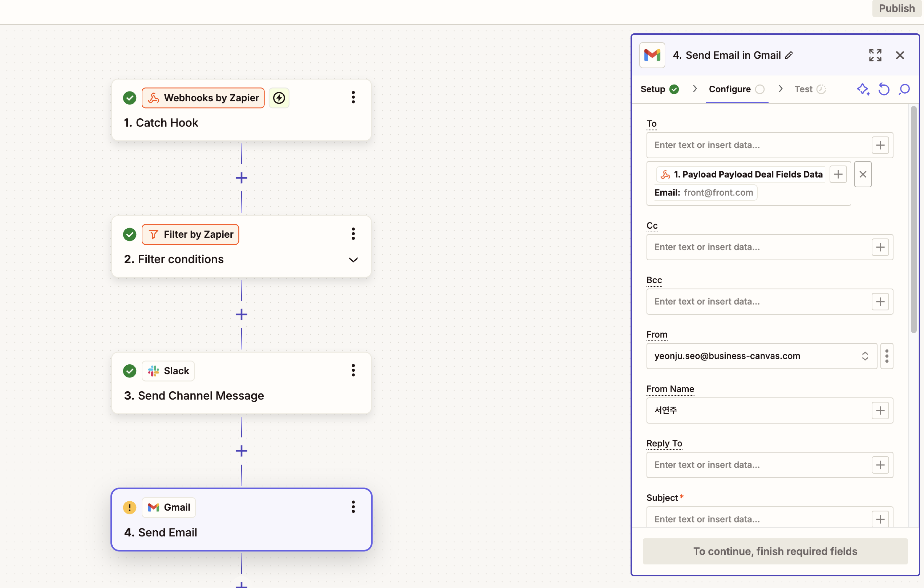Open options menu next to From field

click(x=886, y=356)
